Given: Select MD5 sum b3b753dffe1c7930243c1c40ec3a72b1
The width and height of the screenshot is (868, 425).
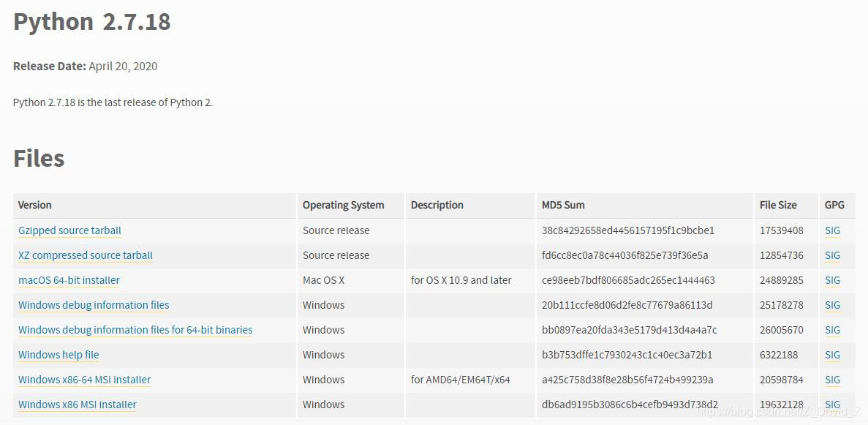Looking at the screenshot, I should pos(627,356).
